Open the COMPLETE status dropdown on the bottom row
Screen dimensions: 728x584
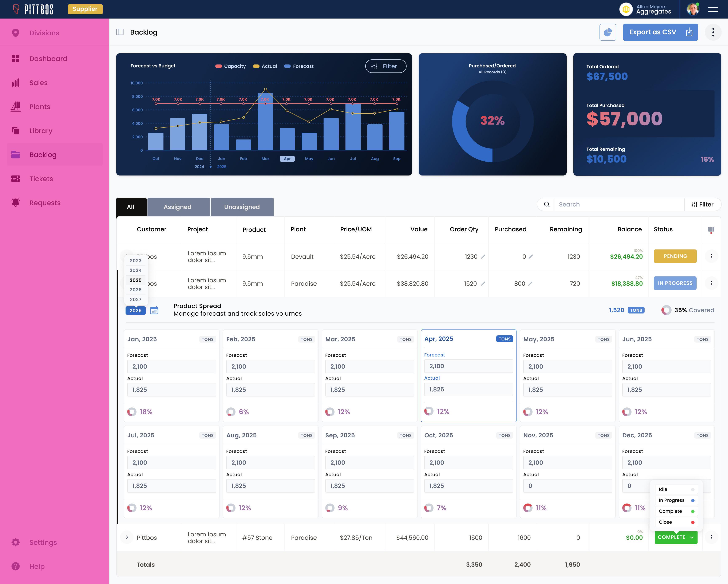pyautogui.click(x=676, y=537)
